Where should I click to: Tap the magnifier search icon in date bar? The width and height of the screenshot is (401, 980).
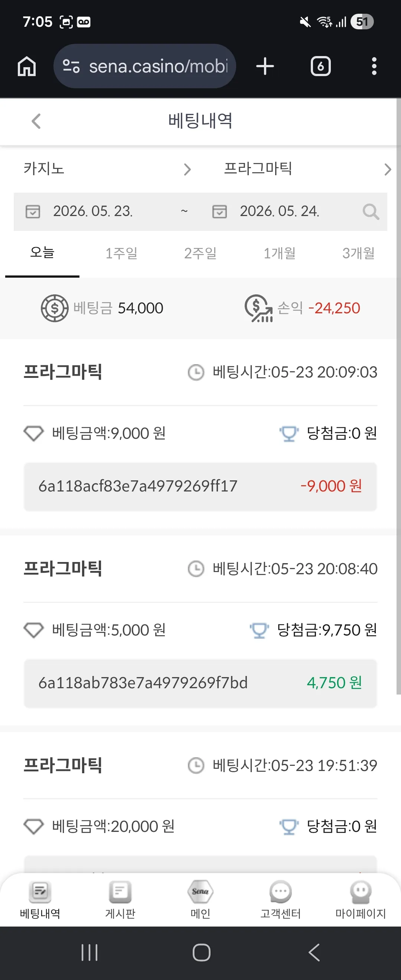pyautogui.click(x=371, y=212)
